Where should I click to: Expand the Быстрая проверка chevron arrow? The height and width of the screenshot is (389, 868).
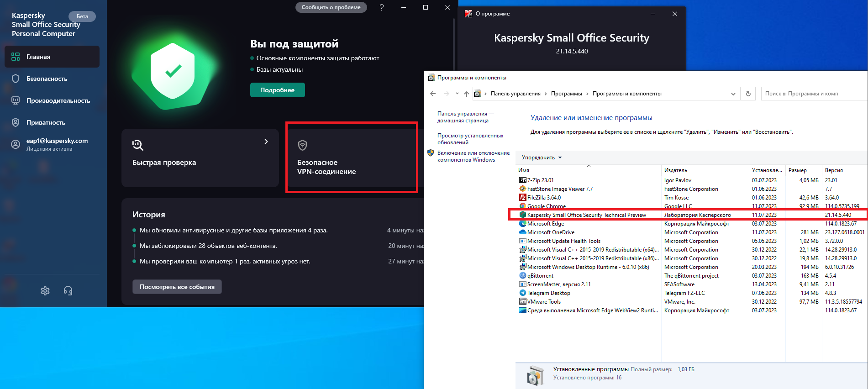click(x=266, y=142)
